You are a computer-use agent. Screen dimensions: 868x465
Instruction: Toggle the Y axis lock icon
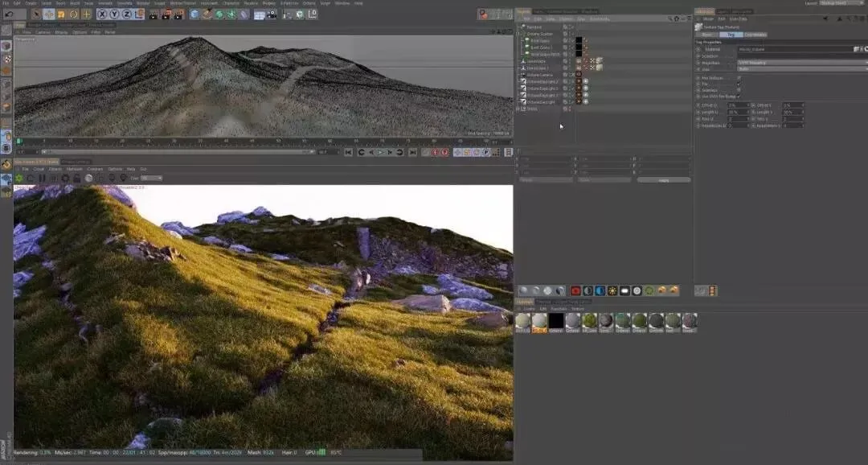(x=114, y=14)
